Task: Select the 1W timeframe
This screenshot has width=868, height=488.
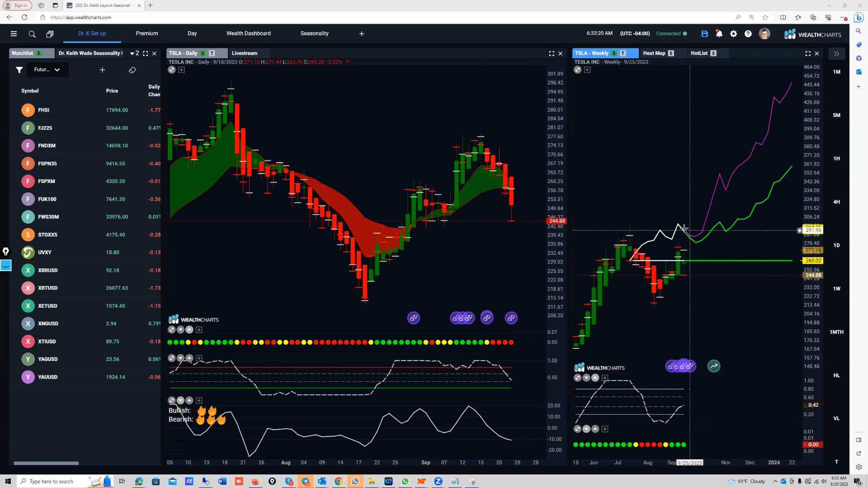Action: 836,289
